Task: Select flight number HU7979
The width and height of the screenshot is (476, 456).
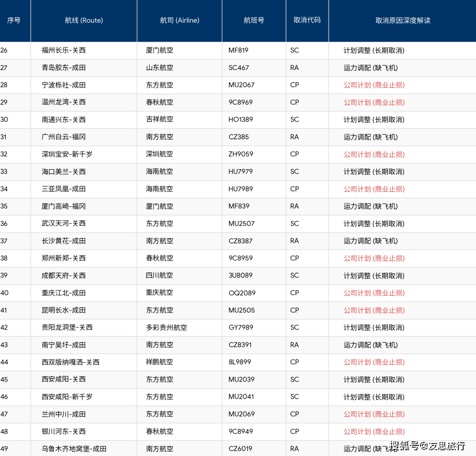Action: tap(241, 172)
